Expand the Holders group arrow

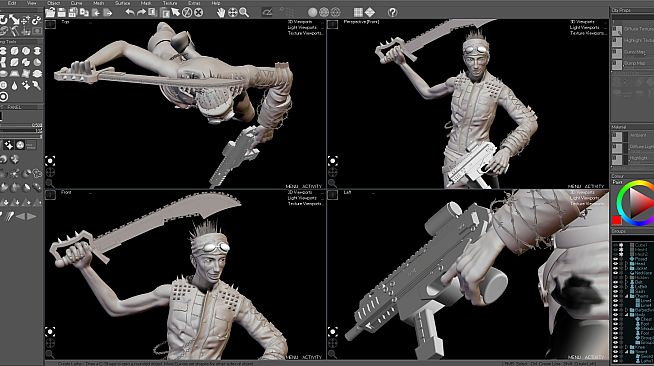(x=626, y=278)
